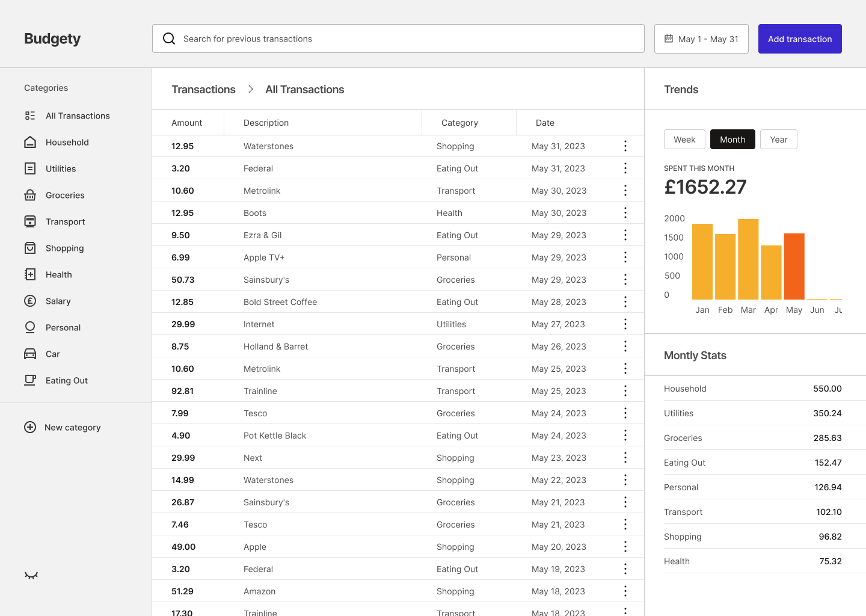This screenshot has height=616, width=866.
Task: Open options menu for Holland & Barret row
Action: 625,346
